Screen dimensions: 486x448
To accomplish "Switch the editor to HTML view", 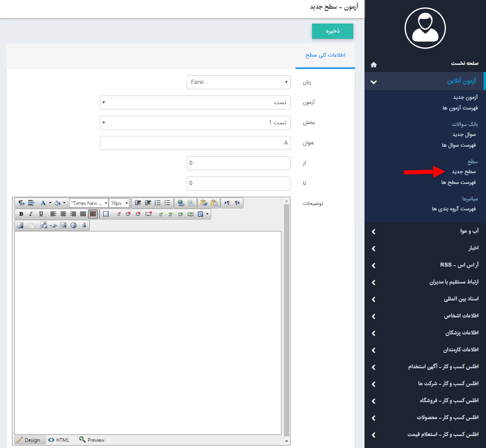I will [58, 440].
